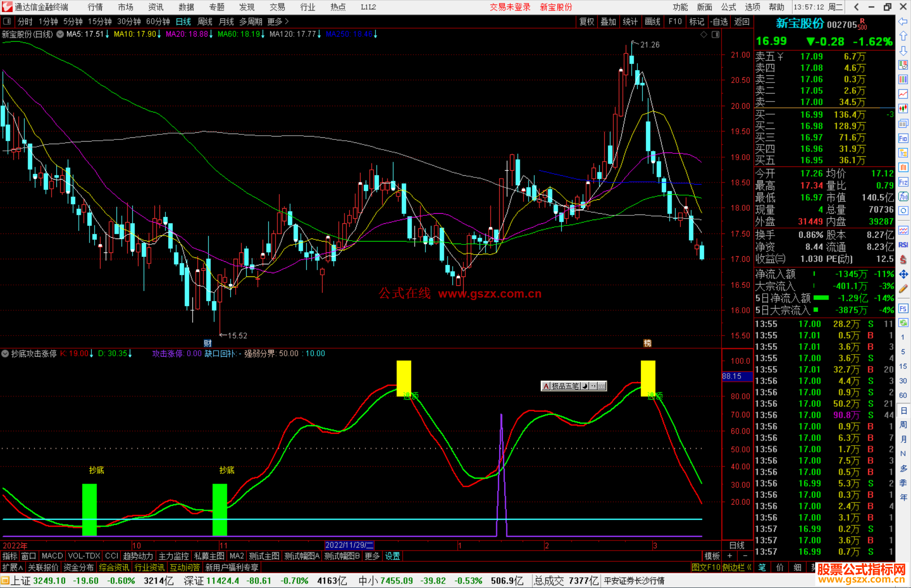
Task: Click the blue left back arrow icon
Action: click(x=903, y=21)
